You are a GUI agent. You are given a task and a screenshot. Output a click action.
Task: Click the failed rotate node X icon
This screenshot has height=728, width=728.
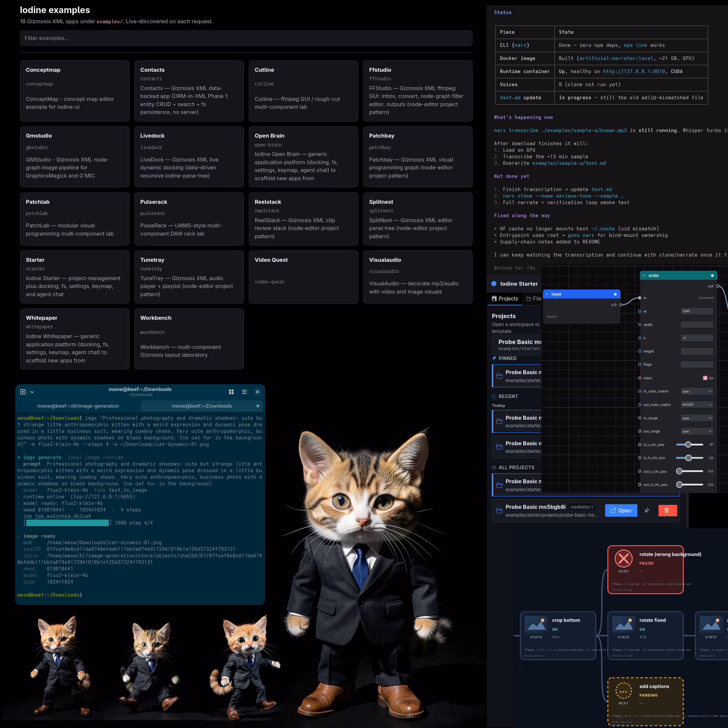coord(623,558)
